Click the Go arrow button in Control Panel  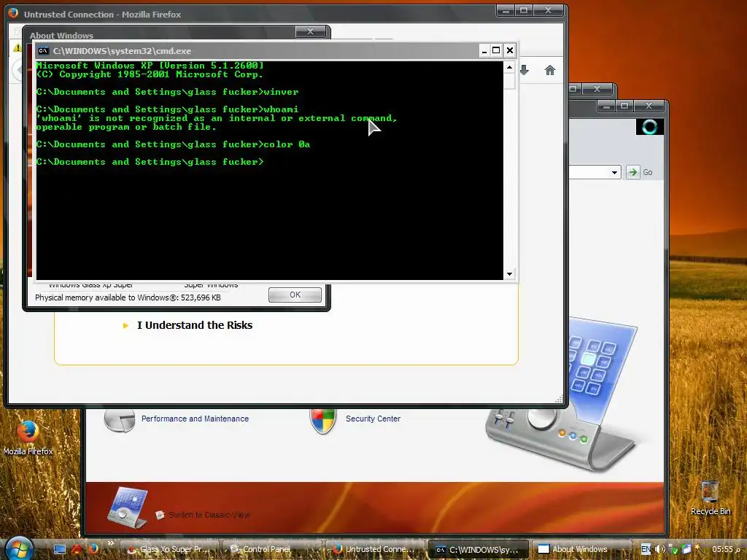tap(632, 172)
